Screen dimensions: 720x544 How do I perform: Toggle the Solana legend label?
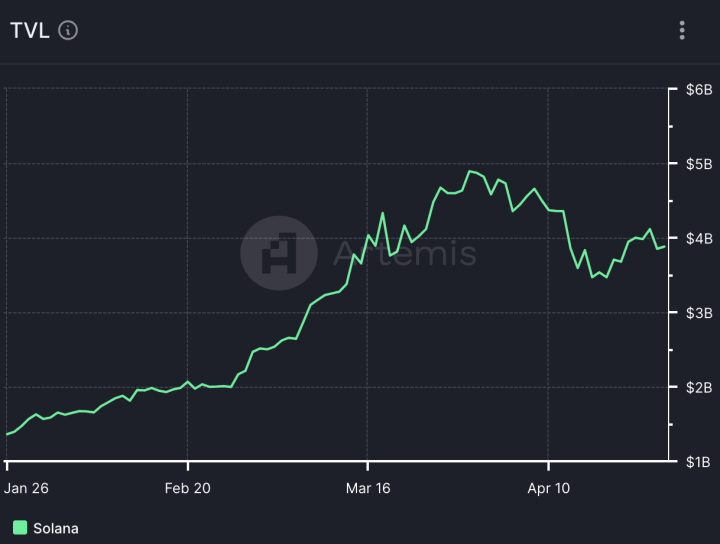pos(56,528)
